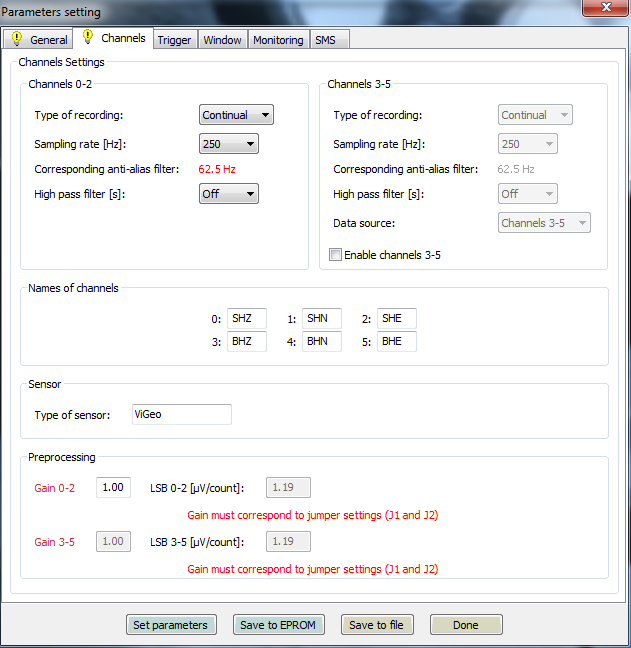Click the Set parameters button
The height and width of the screenshot is (648, 631).
tap(171, 624)
